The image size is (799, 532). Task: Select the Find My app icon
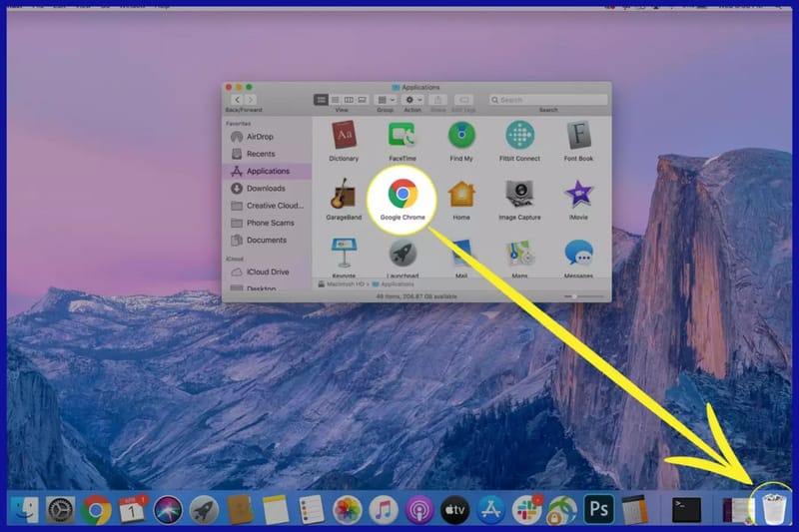460,136
